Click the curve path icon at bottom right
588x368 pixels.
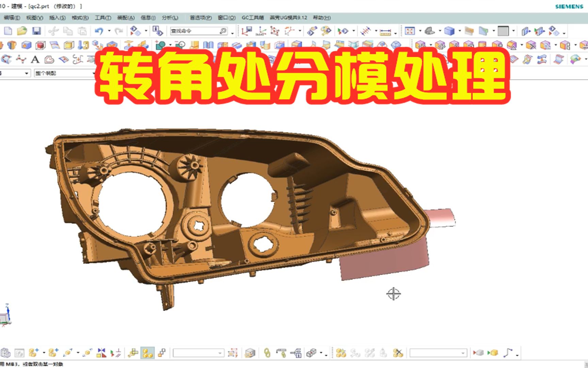[508, 353]
